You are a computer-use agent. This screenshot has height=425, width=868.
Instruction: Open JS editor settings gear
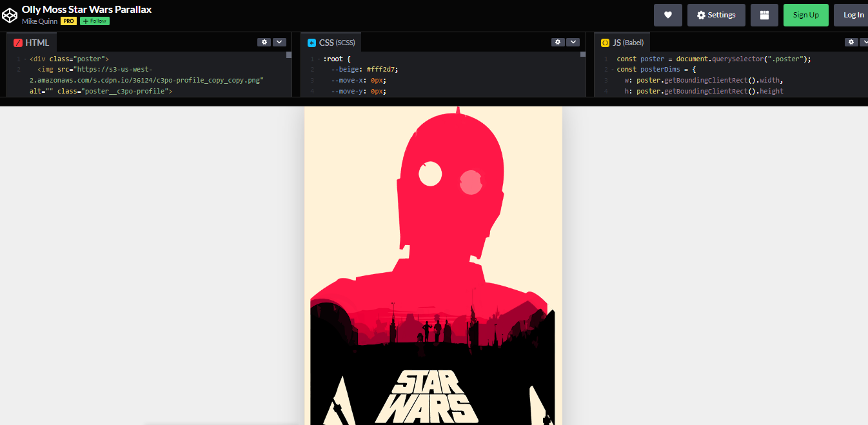point(852,42)
